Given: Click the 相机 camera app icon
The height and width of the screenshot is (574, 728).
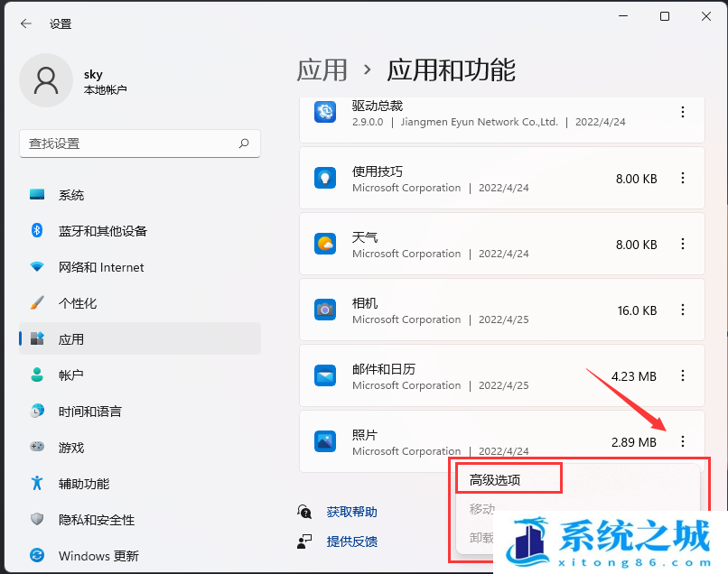Looking at the screenshot, I should [325, 310].
